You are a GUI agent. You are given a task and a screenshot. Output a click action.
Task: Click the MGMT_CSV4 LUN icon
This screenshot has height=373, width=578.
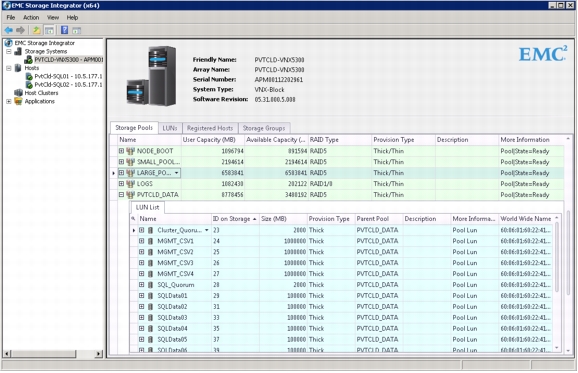click(x=150, y=274)
